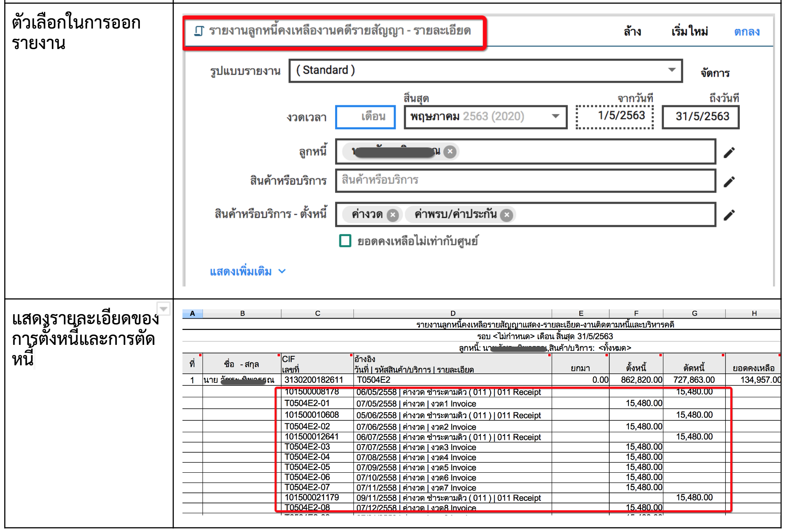Expand the แสดงเพิ่มเติม section
The image size is (787, 532).
(247, 272)
